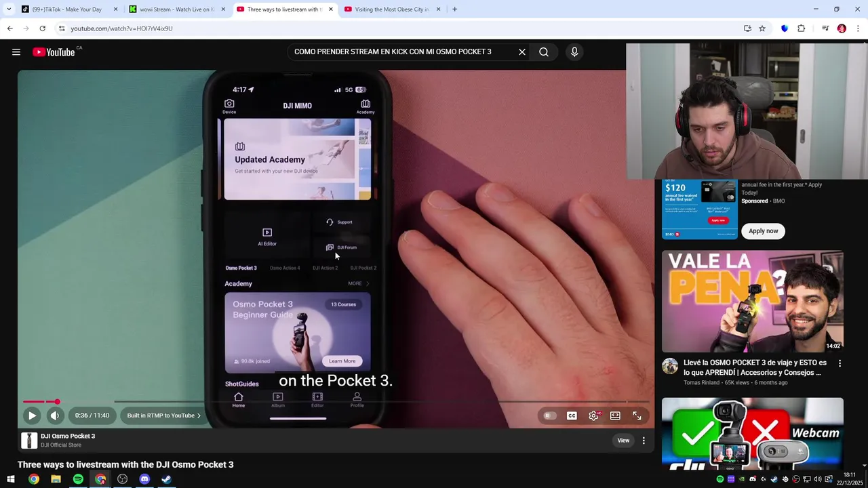Close the 'Visiting the Most Obese City' tab

click(438, 9)
